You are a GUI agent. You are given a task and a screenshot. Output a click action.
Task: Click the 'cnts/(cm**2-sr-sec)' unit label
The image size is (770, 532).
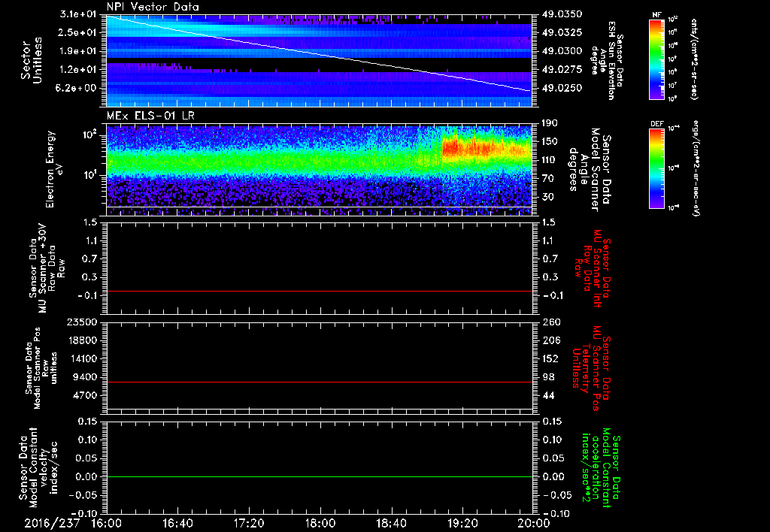[694, 59]
